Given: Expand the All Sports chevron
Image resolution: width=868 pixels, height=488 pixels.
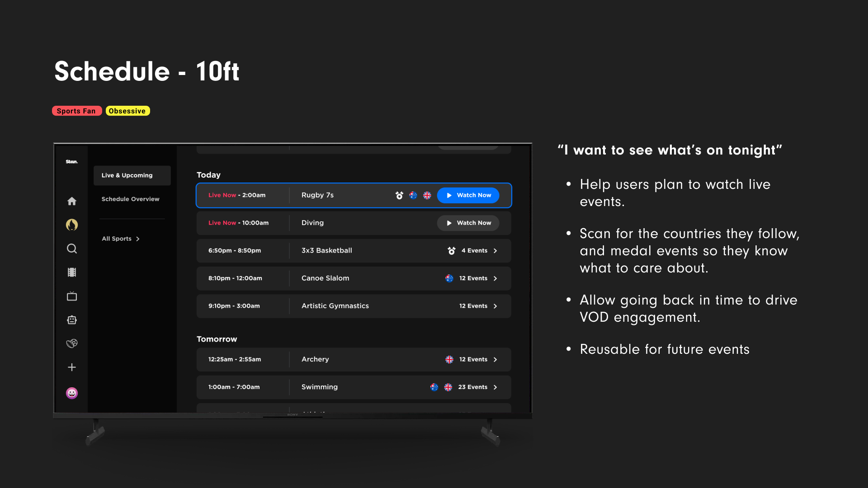Looking at the screenshot, I should point(138,239).
